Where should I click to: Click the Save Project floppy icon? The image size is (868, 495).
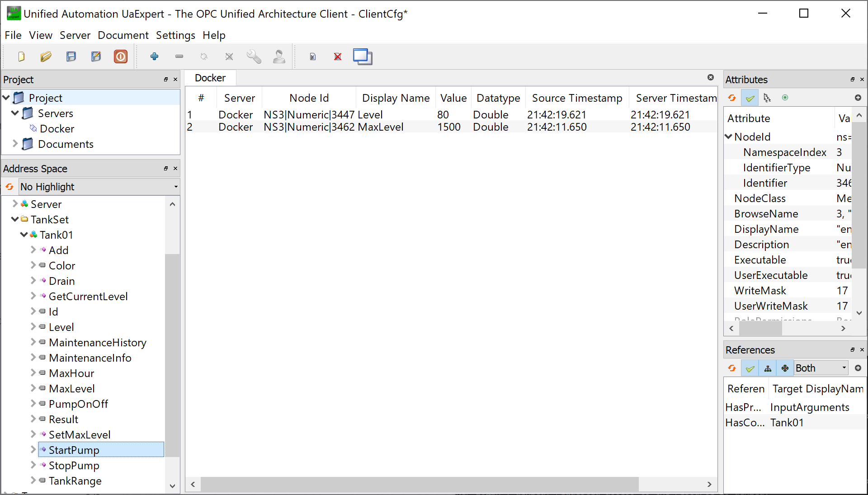[71, 57]
